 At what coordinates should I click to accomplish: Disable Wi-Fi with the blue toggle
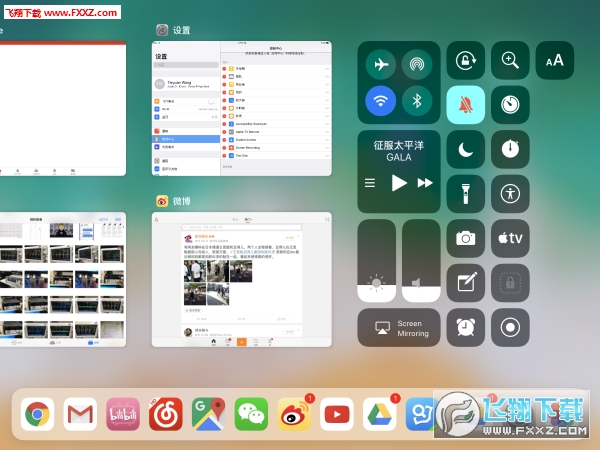(x=381, y=101)
